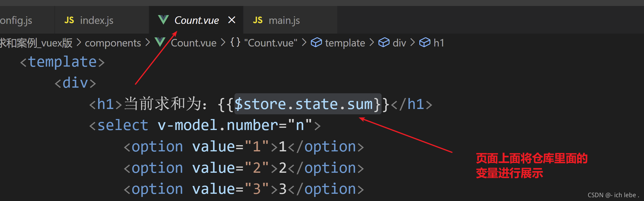The height and width of the screenshot is (201, 644).
Task: Click the option line with value="2"
Action: 244,168
